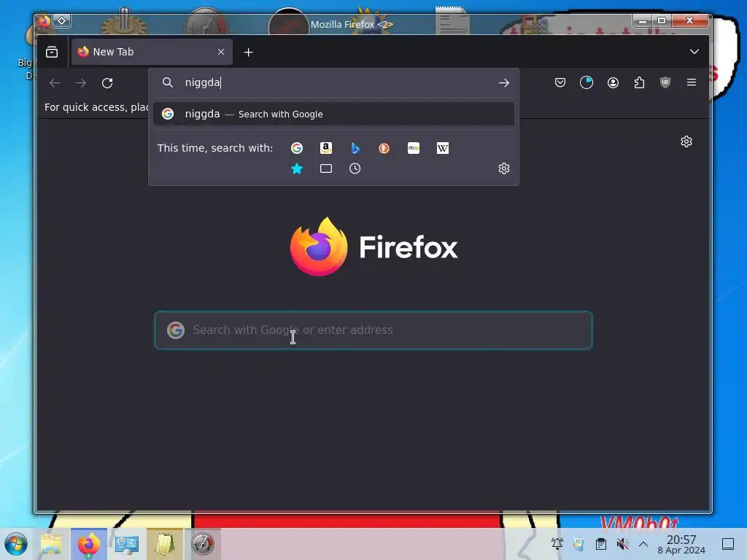This screenshot has width=747, height=560.
Task: Focus the Search with Google page field
Action: (x=373, y=330)
